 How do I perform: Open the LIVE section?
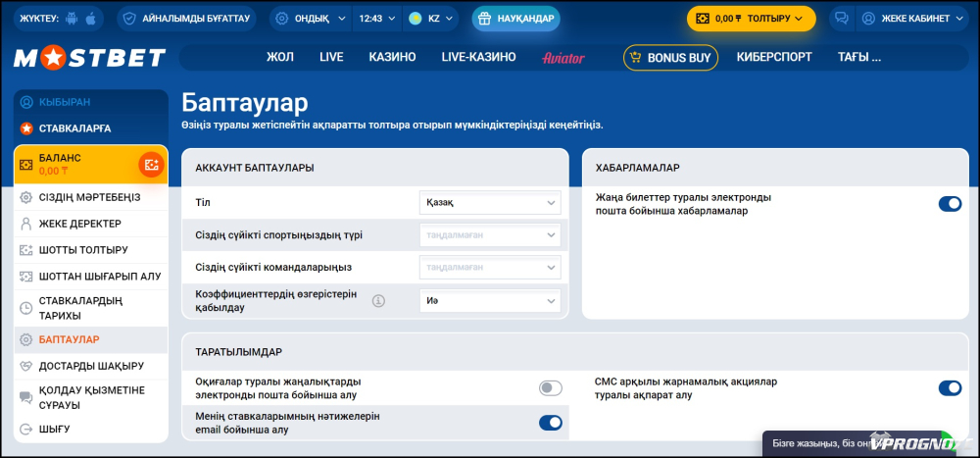331,58
